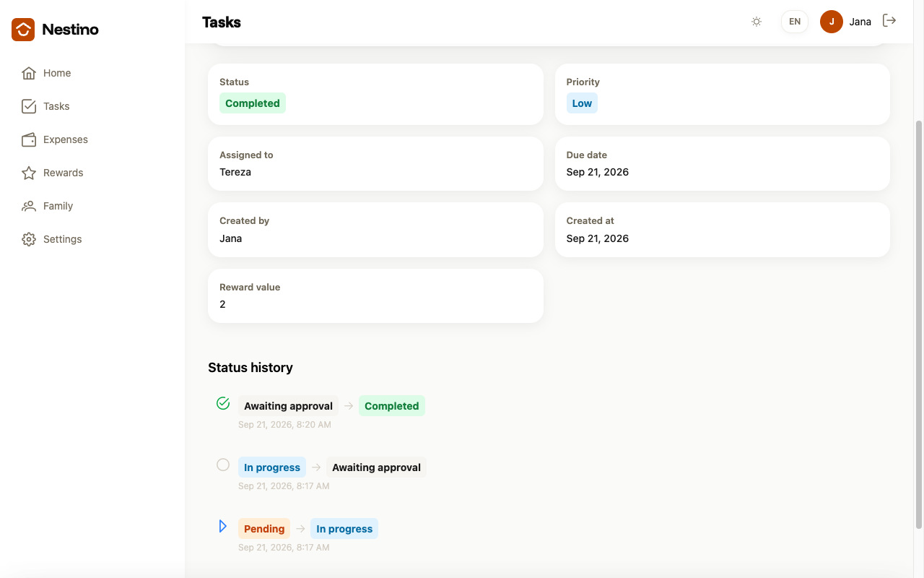Click the Due date value Sep 21, 2026
The image size is (924, 578).
598,172
